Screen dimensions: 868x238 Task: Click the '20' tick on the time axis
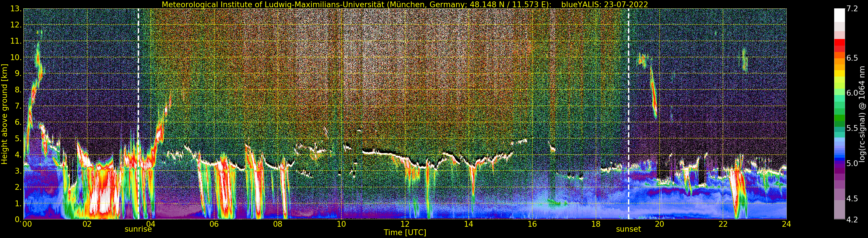[x=659, y=224]
